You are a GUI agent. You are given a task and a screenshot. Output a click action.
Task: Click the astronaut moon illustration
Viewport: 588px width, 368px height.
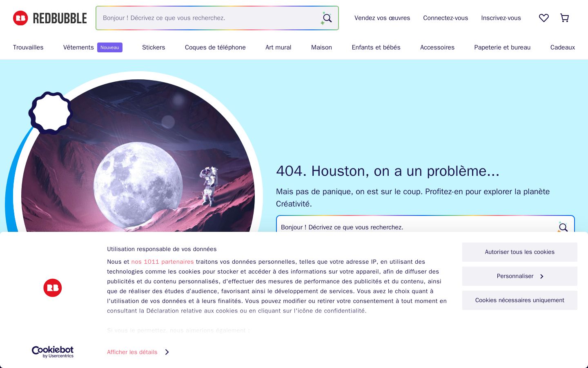click(x=138, y=156)
